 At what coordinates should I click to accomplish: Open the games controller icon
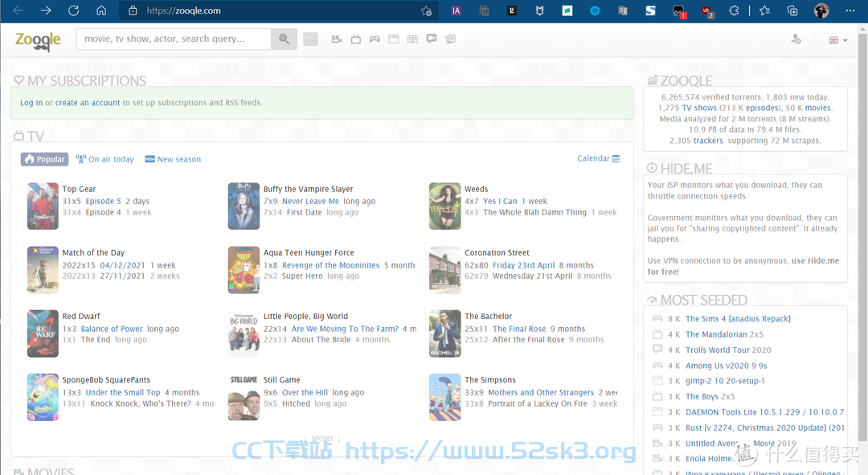[375, 39]
